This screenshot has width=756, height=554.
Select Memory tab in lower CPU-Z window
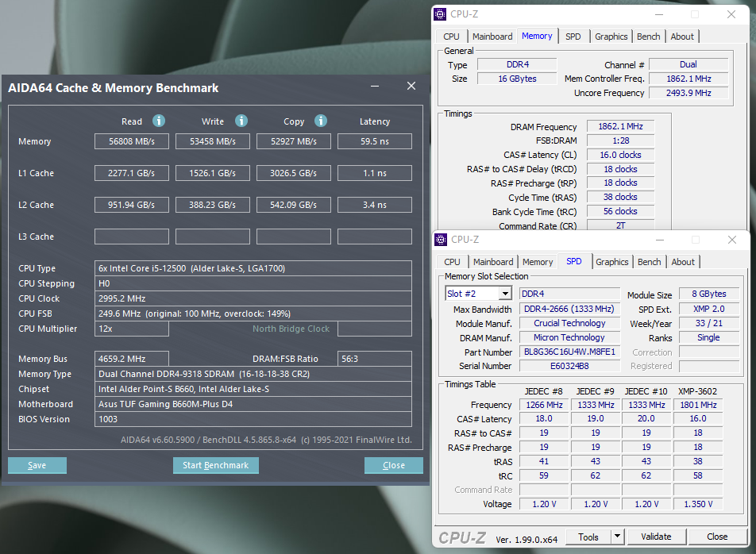(538, 262)
